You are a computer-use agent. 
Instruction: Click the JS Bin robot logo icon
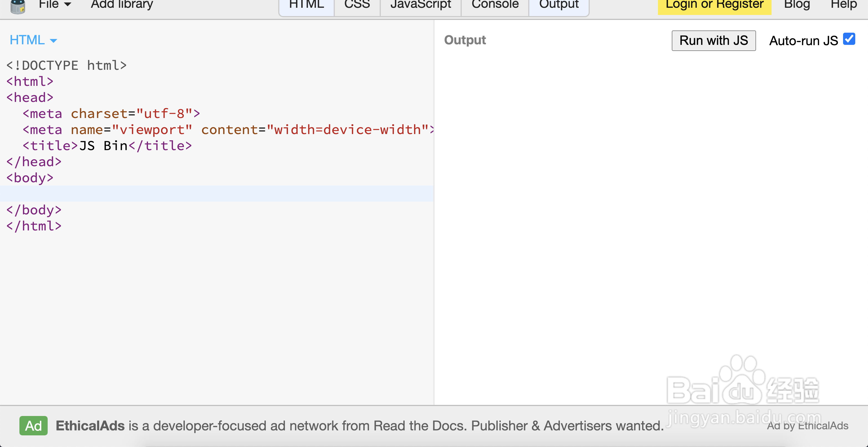(x=17, y=6)
